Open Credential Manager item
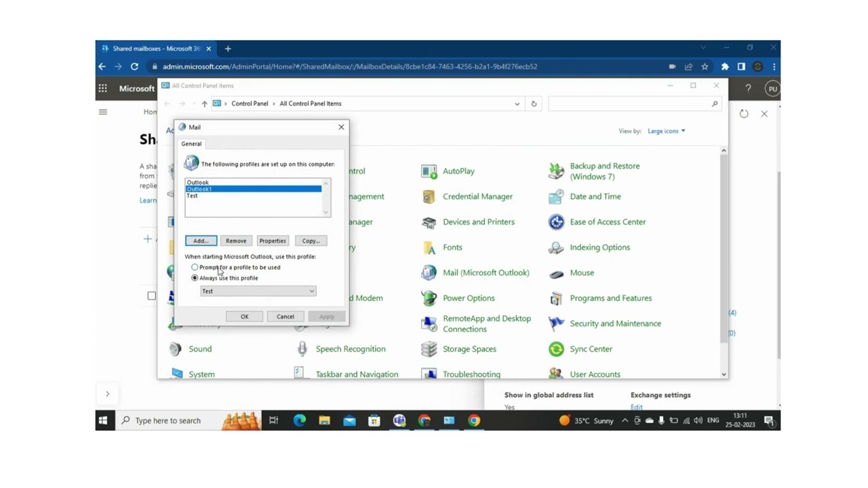The image size is (868, 488). point(467,197)
